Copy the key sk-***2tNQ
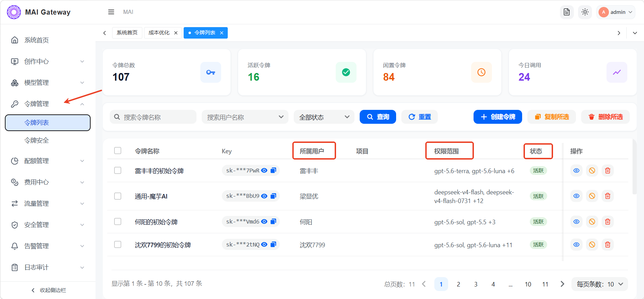This screenshot has height=299, width=644. click(274, 244)
